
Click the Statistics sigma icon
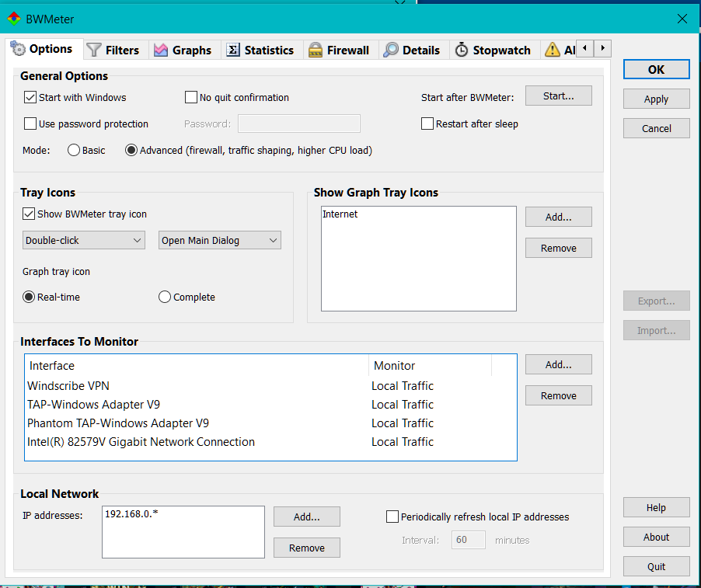pyautogui.click(x=233, y=50)
